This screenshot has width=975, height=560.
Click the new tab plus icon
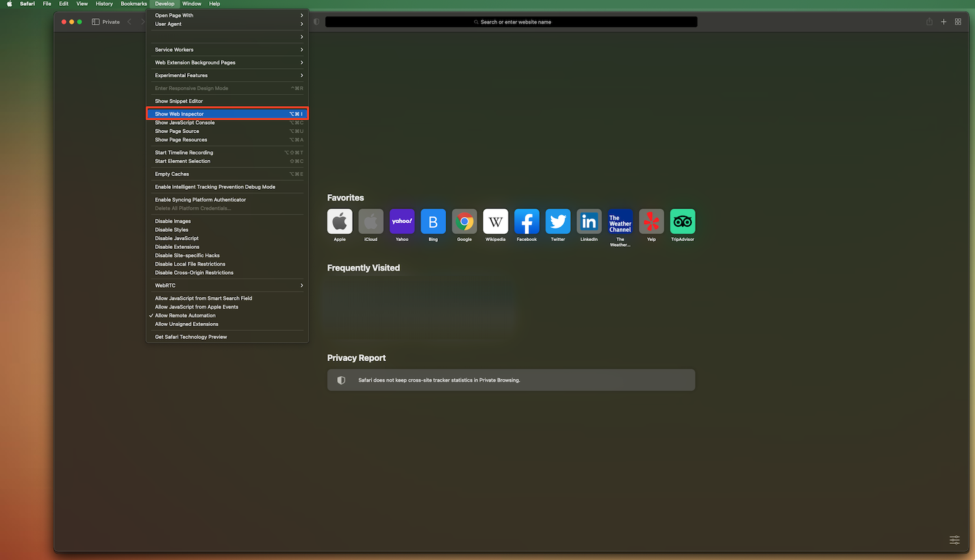tap(943, 22)
